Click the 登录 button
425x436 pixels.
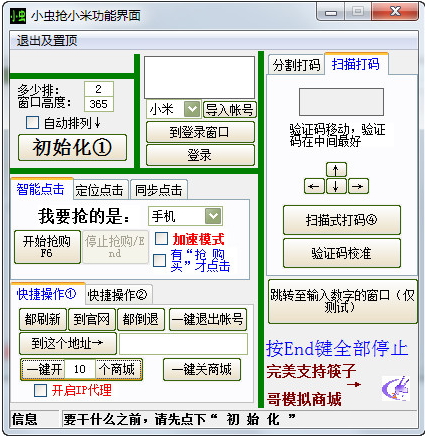pyautogui.click(x=200, y=155)
